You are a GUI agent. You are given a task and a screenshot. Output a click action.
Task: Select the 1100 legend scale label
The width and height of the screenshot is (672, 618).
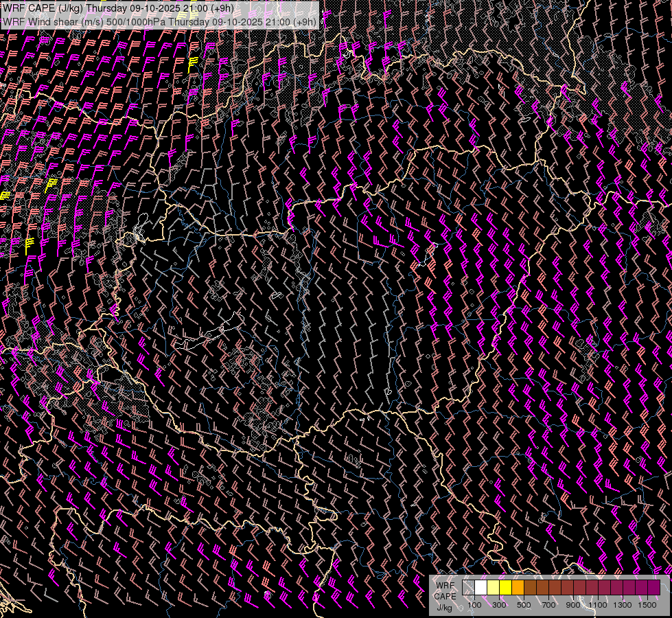point(598,605)
